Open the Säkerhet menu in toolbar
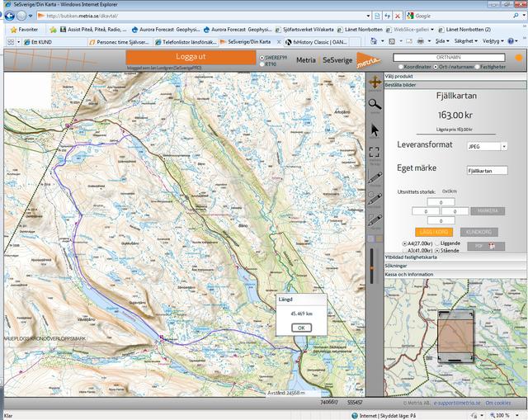The width and height of the screenshot is (528, 420). tap(466, 40)
